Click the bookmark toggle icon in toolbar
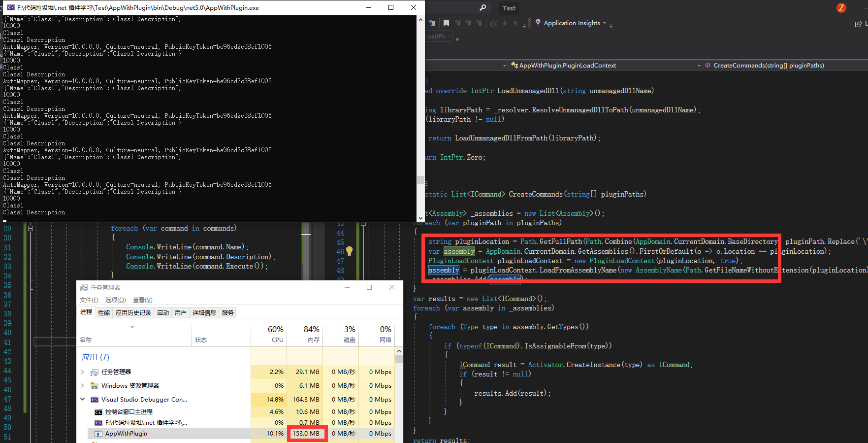 pyautogui.click(x=446, y=23)
